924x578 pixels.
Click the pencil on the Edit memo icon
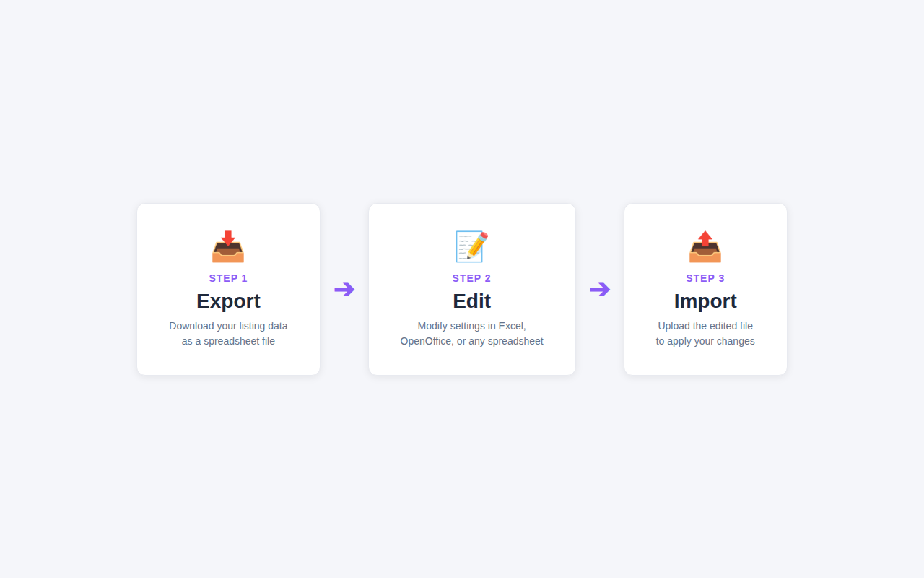(x=479, y=244)
